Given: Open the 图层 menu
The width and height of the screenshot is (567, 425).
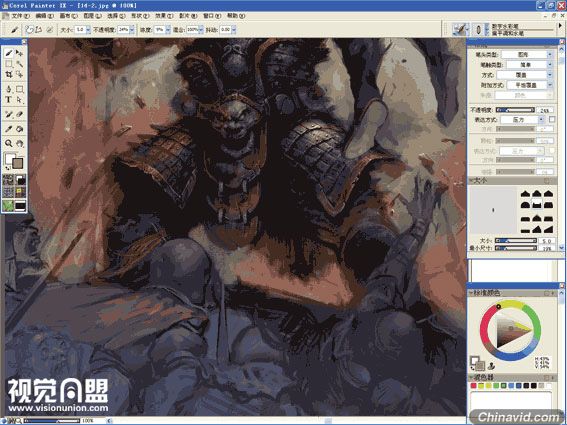Looking at the screenshot, I should (92, 16).
